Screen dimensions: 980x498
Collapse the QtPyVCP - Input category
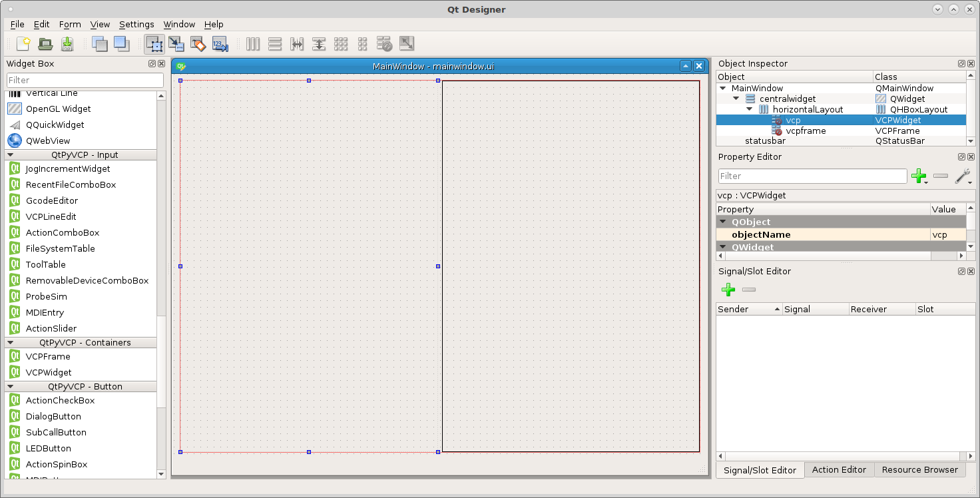pos(10,154)
